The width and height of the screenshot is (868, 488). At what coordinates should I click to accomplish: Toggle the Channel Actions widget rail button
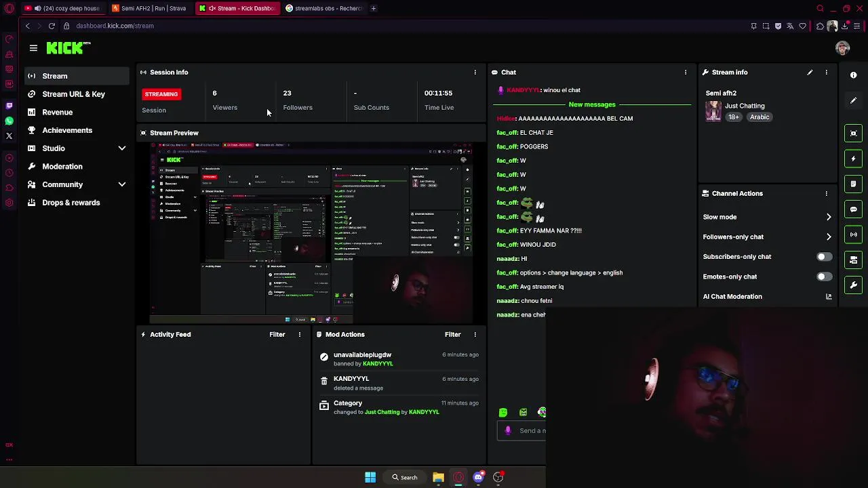click(853, 260)
